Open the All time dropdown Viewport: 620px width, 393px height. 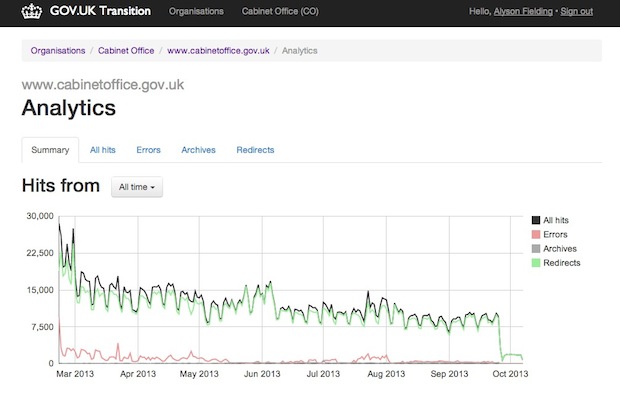pyautogui.click(x=137, y=187)
